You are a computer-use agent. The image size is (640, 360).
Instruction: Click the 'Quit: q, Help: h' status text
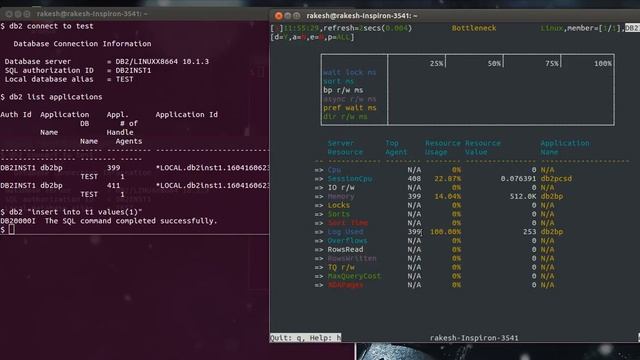click(x=305, y=338)
